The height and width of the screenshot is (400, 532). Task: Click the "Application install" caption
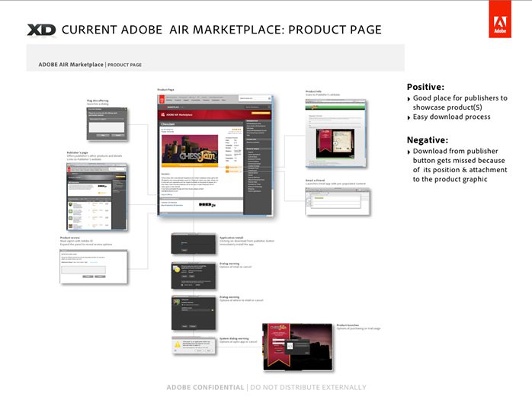[x=232, y=238]
